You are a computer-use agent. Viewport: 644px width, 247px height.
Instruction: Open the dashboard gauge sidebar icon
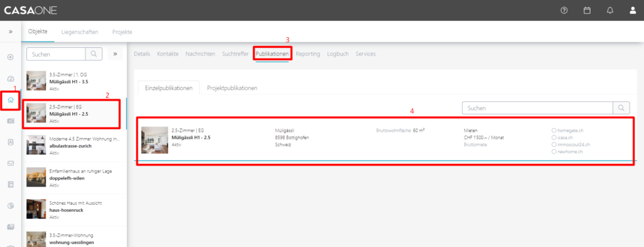[x=11, y=78]
